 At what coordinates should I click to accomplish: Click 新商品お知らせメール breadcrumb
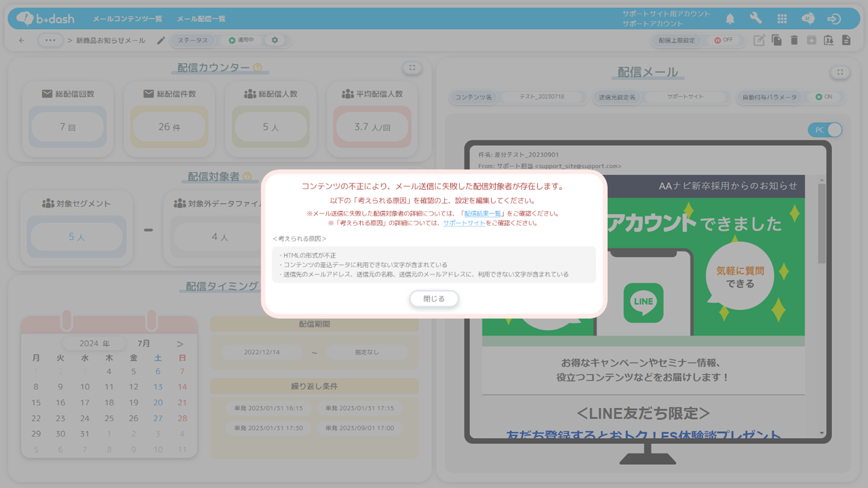[x=111, y=41]
